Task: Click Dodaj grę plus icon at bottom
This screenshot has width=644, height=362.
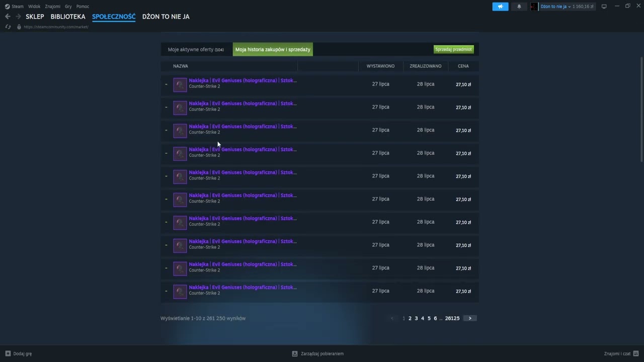Action: [8, 353]
